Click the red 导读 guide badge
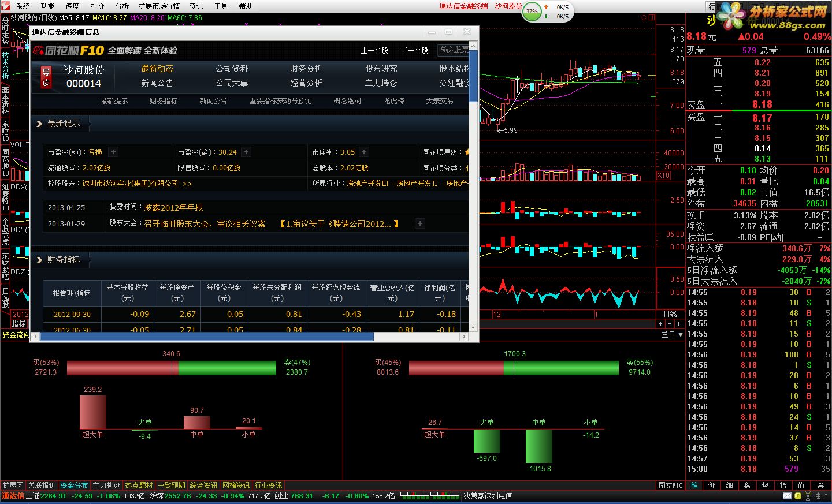 pyautogui.click(x=46, y=76)
